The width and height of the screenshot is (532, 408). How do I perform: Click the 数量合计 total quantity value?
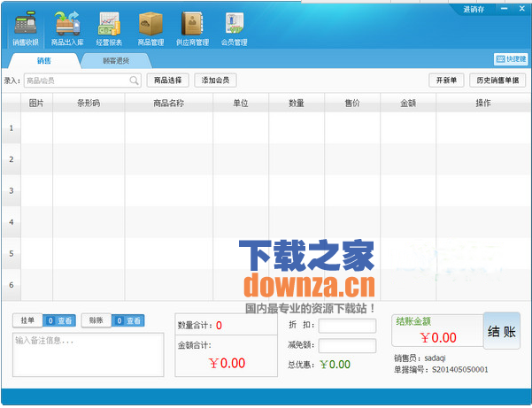[x=219, y=326]
